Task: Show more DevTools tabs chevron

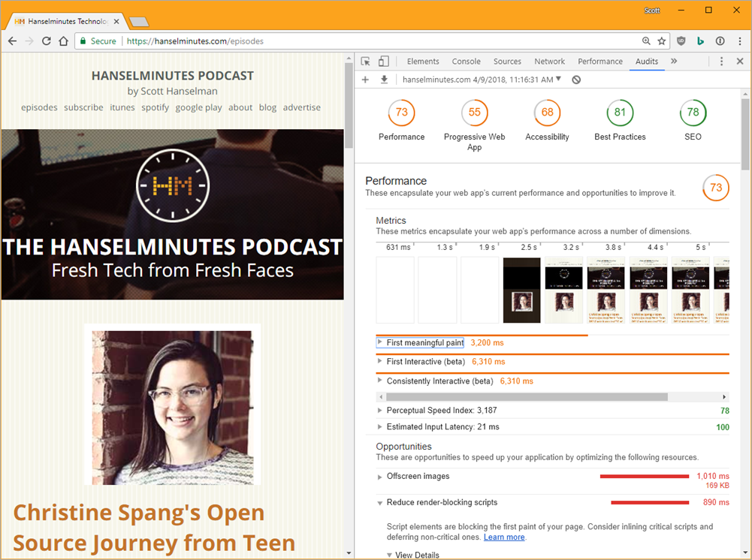Action: (x=674, y=62)
